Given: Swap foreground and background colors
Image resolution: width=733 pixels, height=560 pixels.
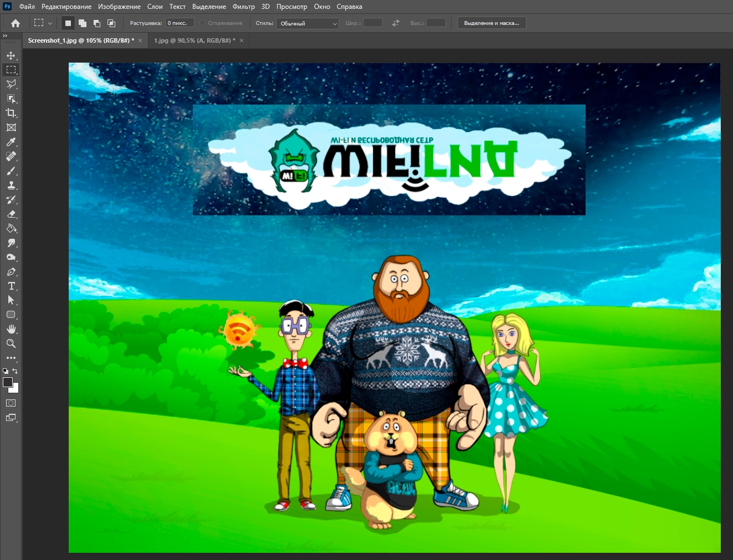Looking at the screenshot, I should [x=16, y=371].
